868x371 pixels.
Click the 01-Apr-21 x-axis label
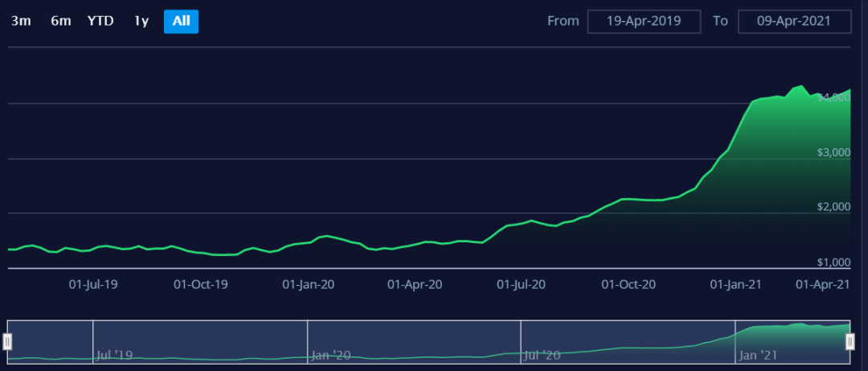point(822,284)
